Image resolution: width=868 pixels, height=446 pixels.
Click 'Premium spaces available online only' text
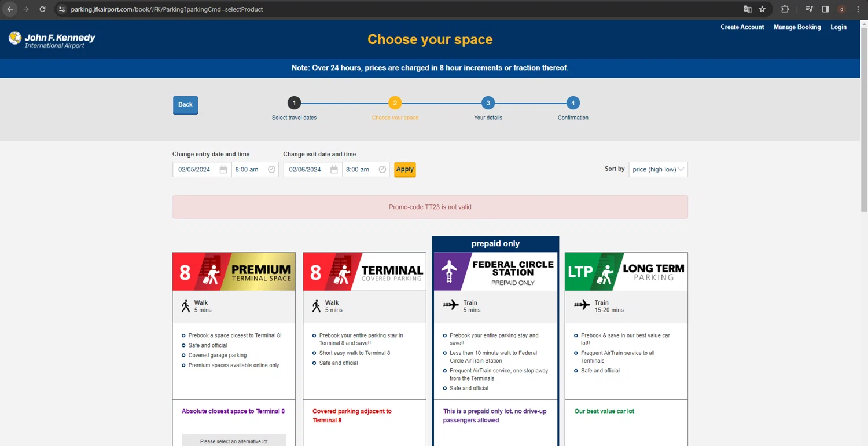234,365
